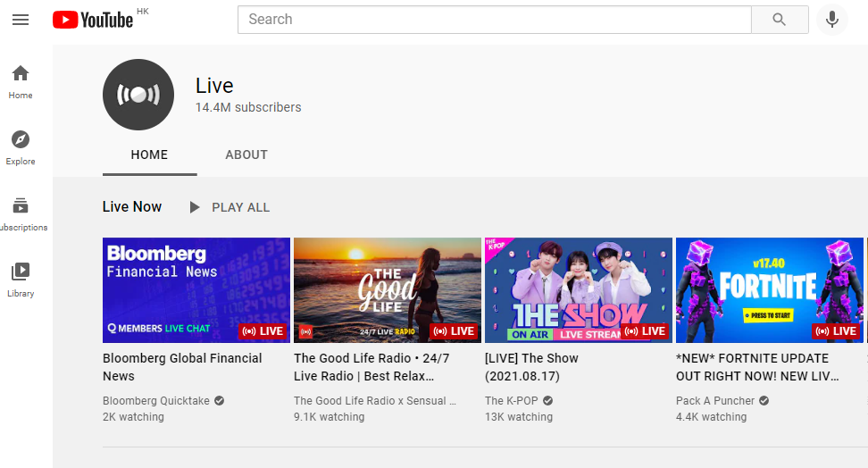Visit The Good Life Radio x Sensual channel
Viewport: 868px width, 468px height.
point(375,400)
